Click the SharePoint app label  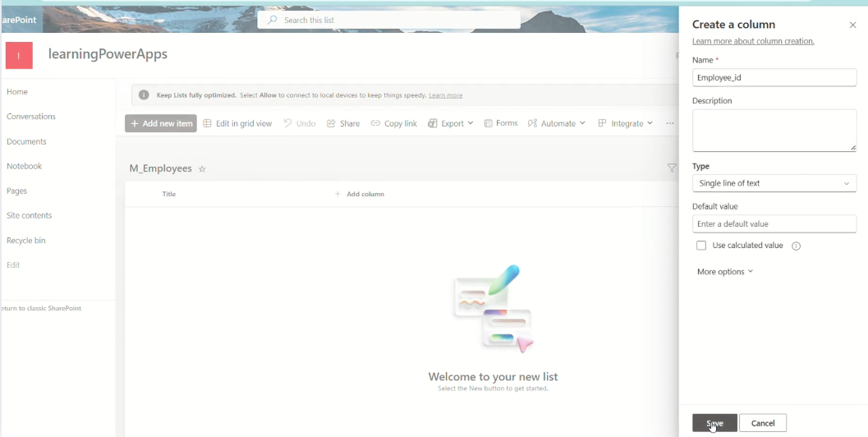18,20
